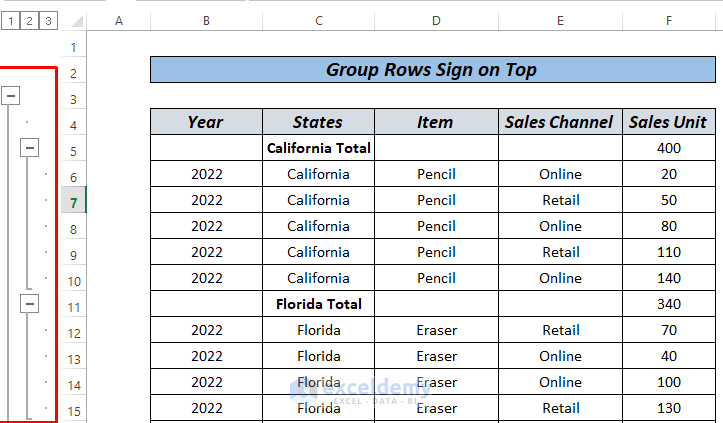
Task: Collapse the outermost group minus button
Action: (x=11, y=96)
